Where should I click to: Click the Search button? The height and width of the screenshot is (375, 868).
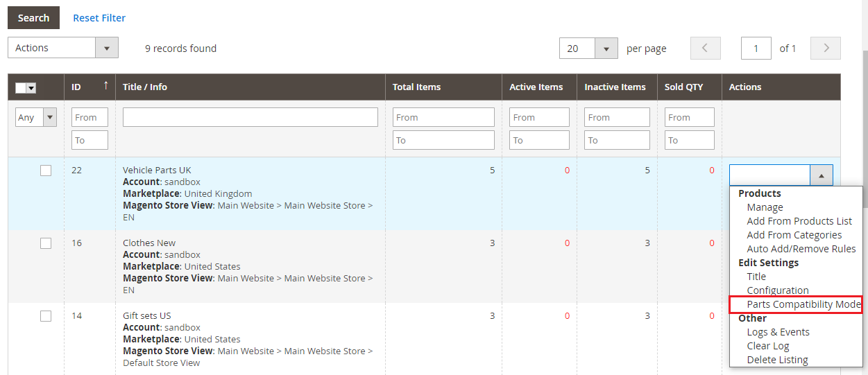click(x=33, y=18)
